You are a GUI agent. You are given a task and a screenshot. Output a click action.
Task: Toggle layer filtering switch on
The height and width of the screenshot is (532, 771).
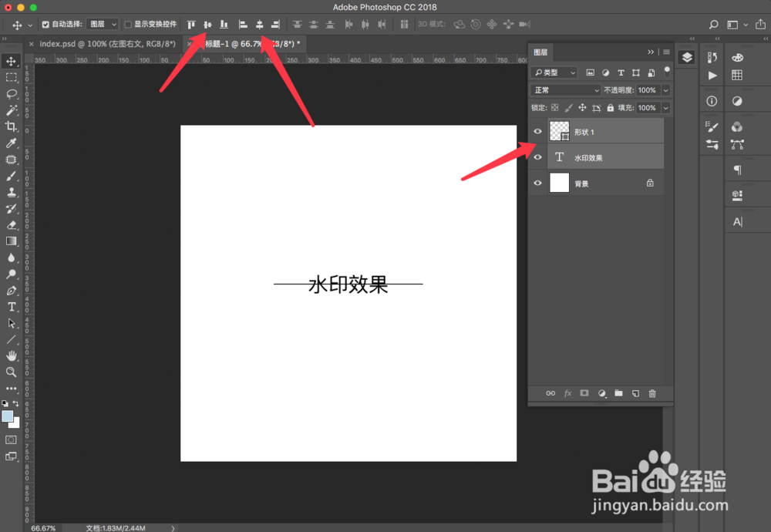click(x=667, y=72)
